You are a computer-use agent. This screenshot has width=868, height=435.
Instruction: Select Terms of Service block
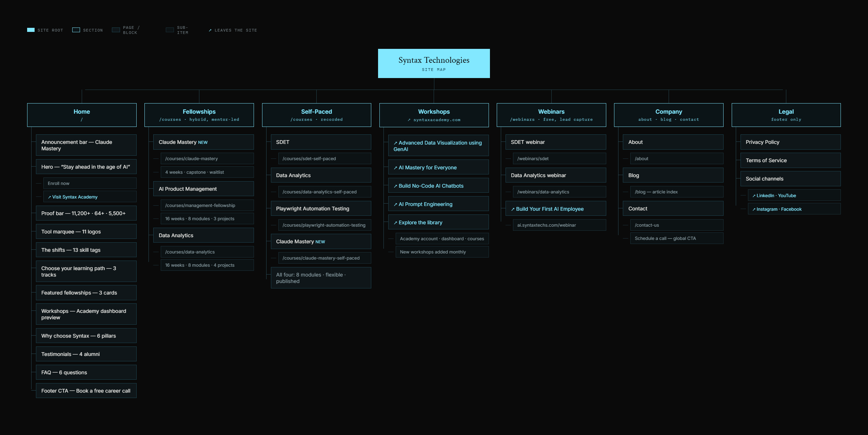coord(791,160)
